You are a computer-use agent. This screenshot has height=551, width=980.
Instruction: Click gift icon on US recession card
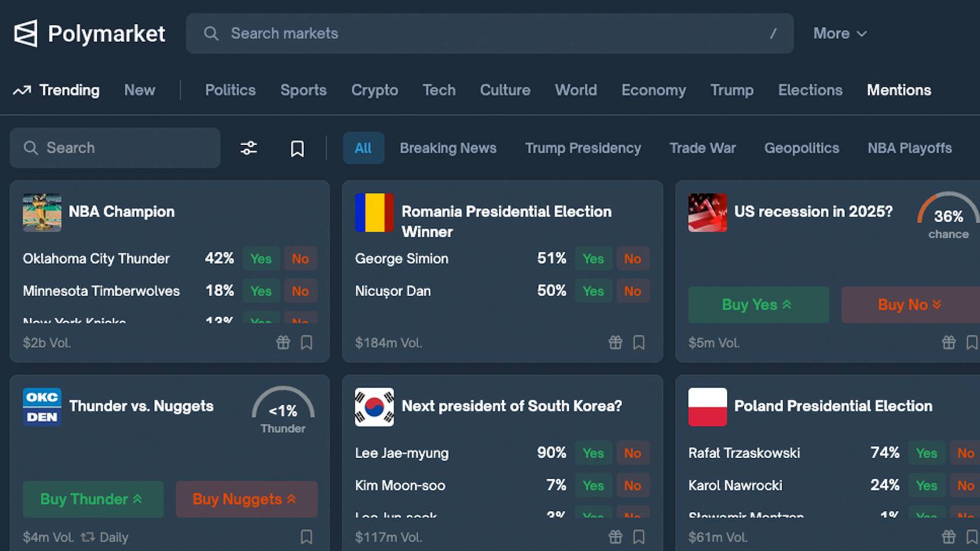click(x=949, y=342)
